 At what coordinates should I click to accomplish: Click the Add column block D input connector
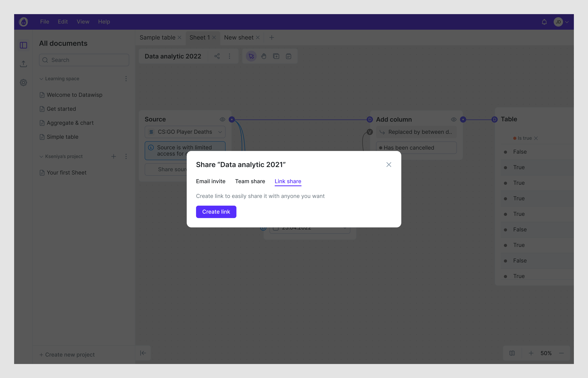[x=370, y=120]
